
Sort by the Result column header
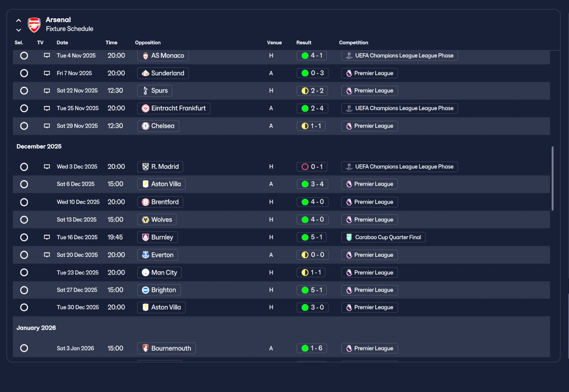coord(304,43)
